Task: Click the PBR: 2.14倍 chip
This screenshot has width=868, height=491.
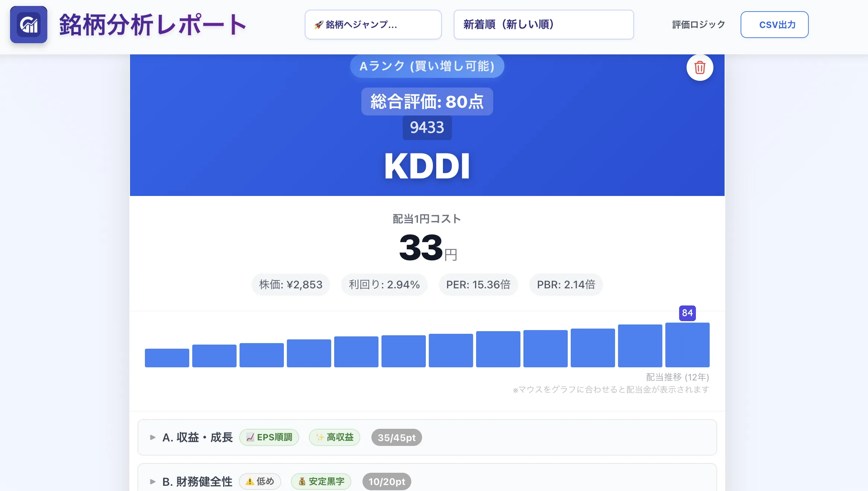Action: pos(566,285)
